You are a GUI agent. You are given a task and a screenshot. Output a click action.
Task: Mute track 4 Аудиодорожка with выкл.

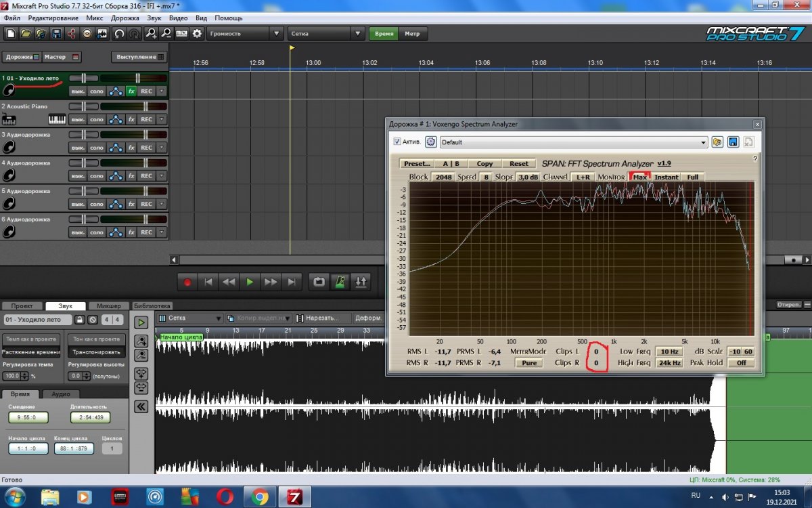(78, 176)
